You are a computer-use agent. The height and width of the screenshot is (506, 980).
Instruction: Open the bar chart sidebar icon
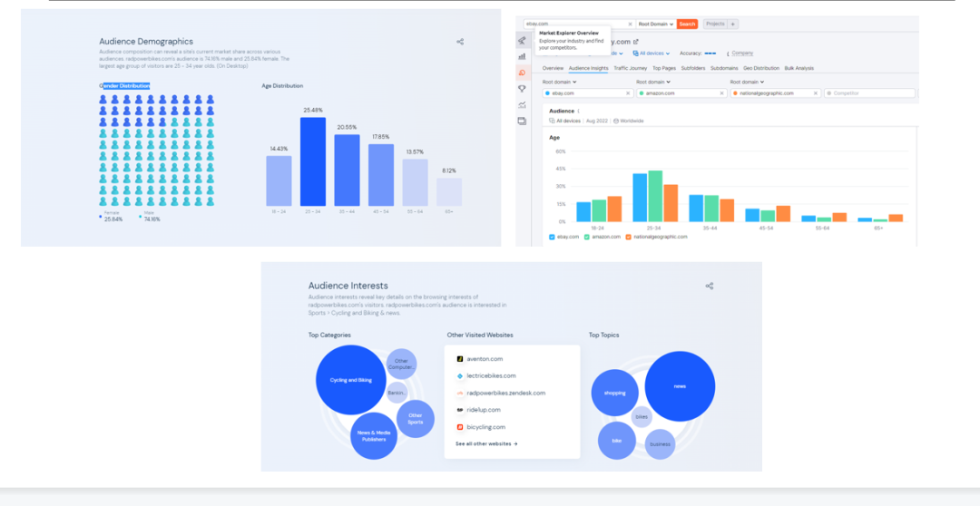point(522,56)
